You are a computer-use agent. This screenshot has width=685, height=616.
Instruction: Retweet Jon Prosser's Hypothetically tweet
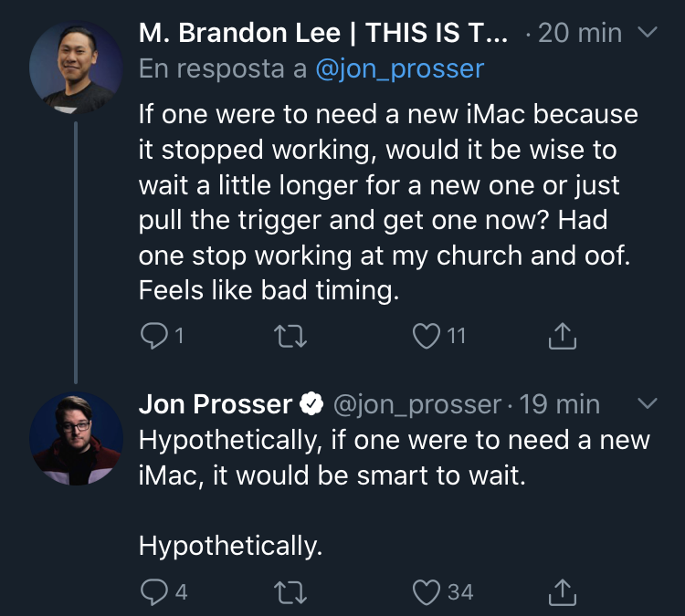pyautogui.click(x=289, y=592)
